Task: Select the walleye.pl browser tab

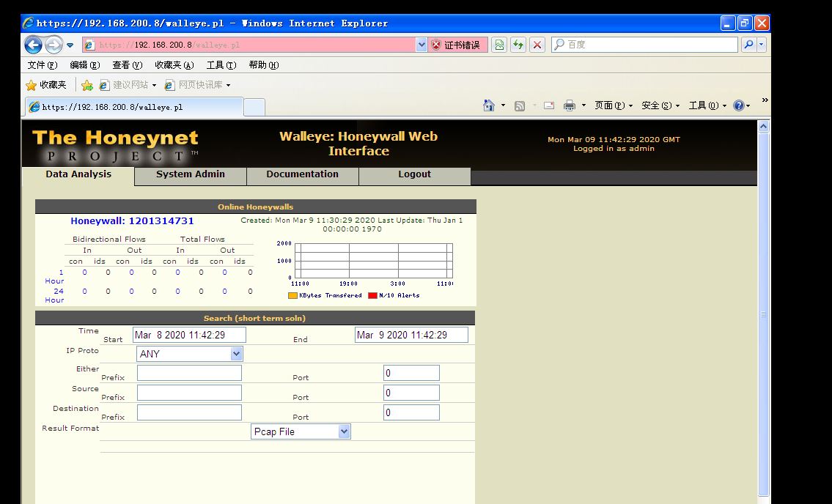Action: (x=133, y=107)
